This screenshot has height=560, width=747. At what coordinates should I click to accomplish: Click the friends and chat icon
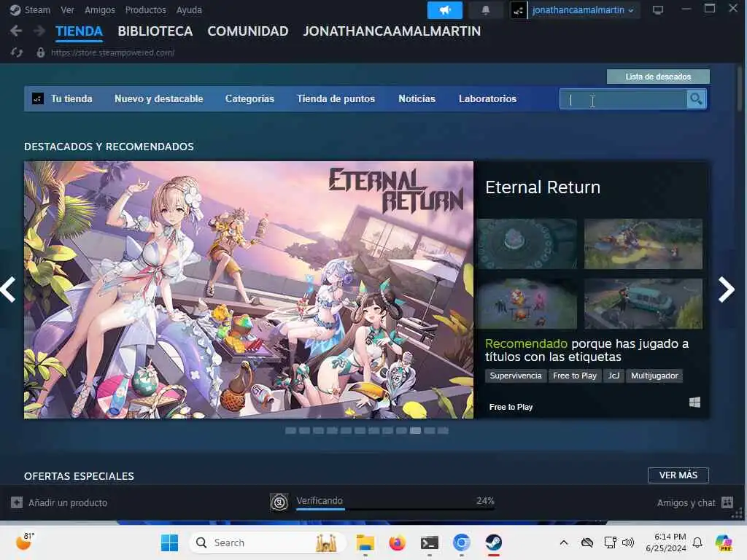click(727, 502)
